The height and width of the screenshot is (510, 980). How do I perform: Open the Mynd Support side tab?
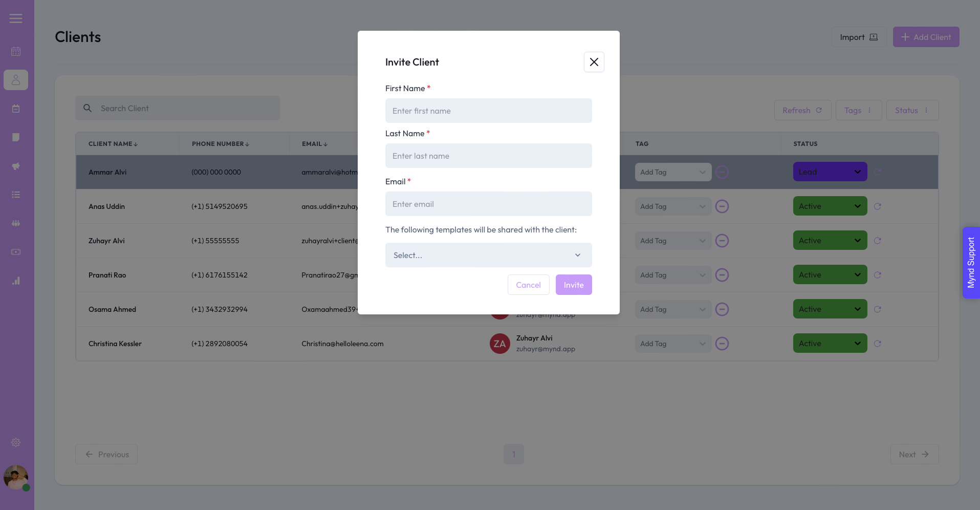(x=971, y=263)
